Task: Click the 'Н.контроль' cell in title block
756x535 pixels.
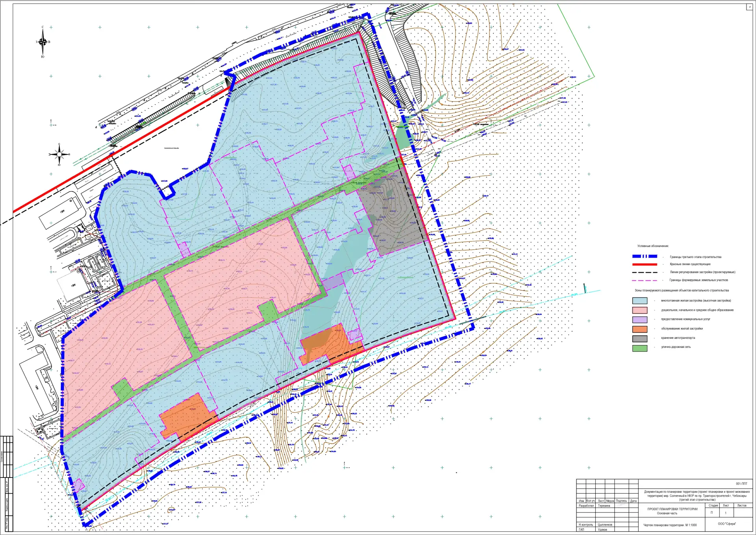Action: tap(586, 525)
